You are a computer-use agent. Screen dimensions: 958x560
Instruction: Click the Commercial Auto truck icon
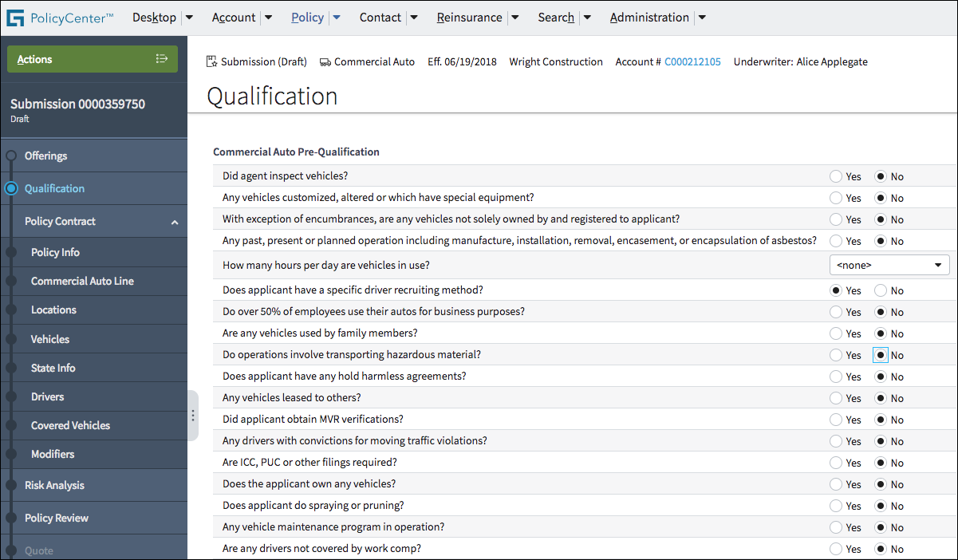click(x=325, y=61)
